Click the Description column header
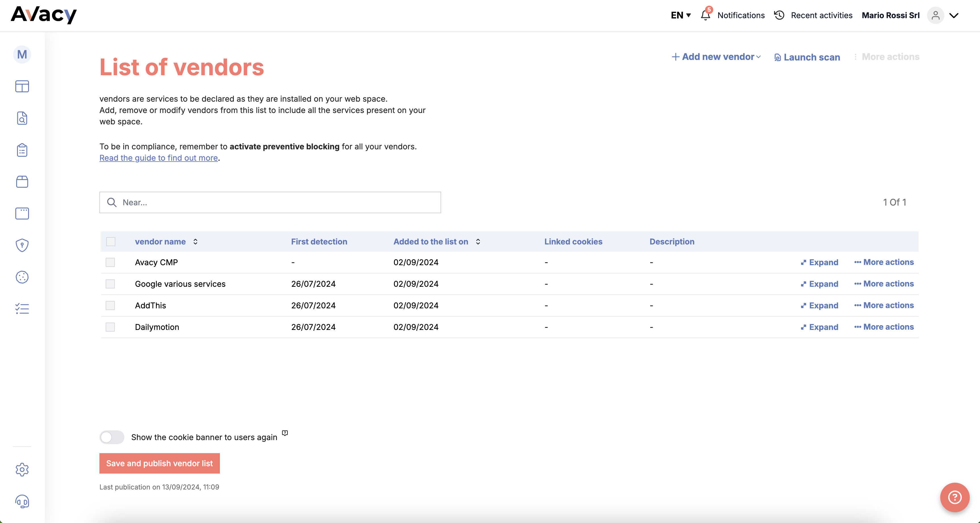The height and width of the screenshot is (523, 980). click(672, 242)
